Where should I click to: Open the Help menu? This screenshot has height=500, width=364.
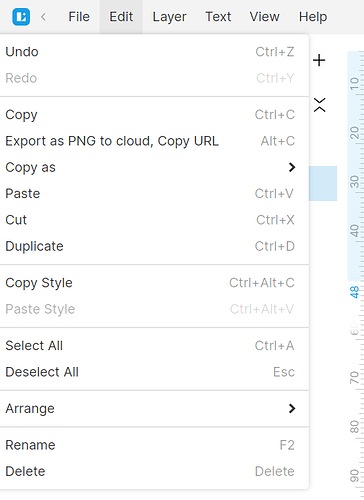click(313, 17)
